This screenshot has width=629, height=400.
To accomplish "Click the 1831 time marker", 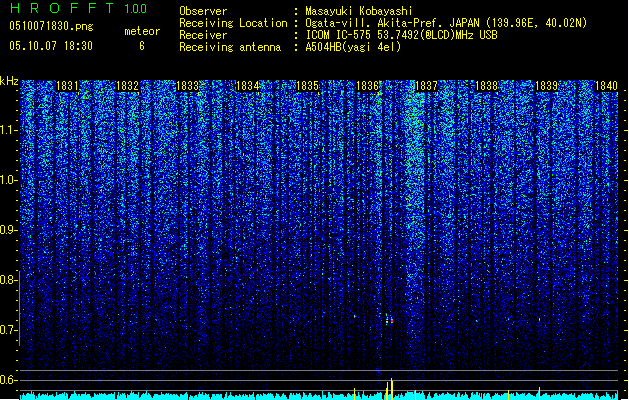I will [67, 86].
